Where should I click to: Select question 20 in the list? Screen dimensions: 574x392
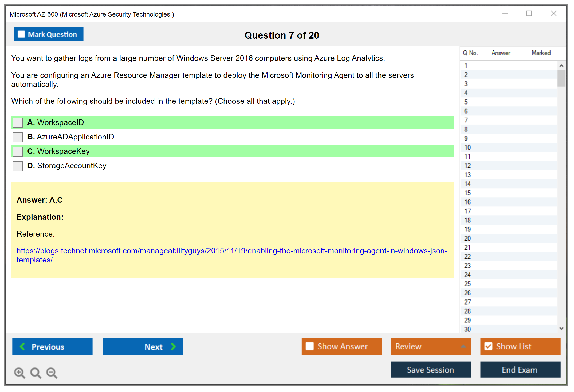tap(467, 238)
